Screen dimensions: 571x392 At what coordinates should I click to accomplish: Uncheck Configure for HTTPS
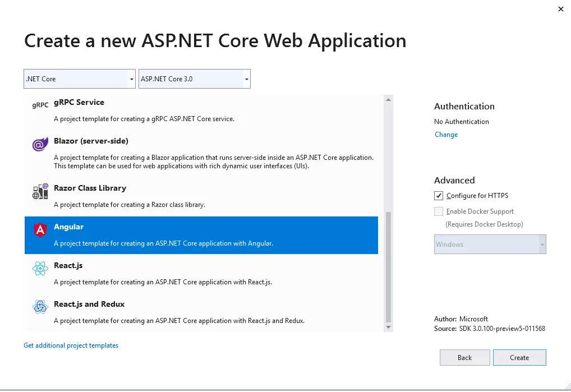click(439, 196)
